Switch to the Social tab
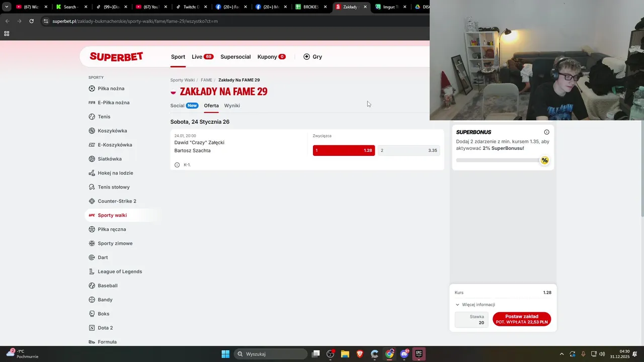This screenshot has width=644, height=362. click(x=184, y=106)
